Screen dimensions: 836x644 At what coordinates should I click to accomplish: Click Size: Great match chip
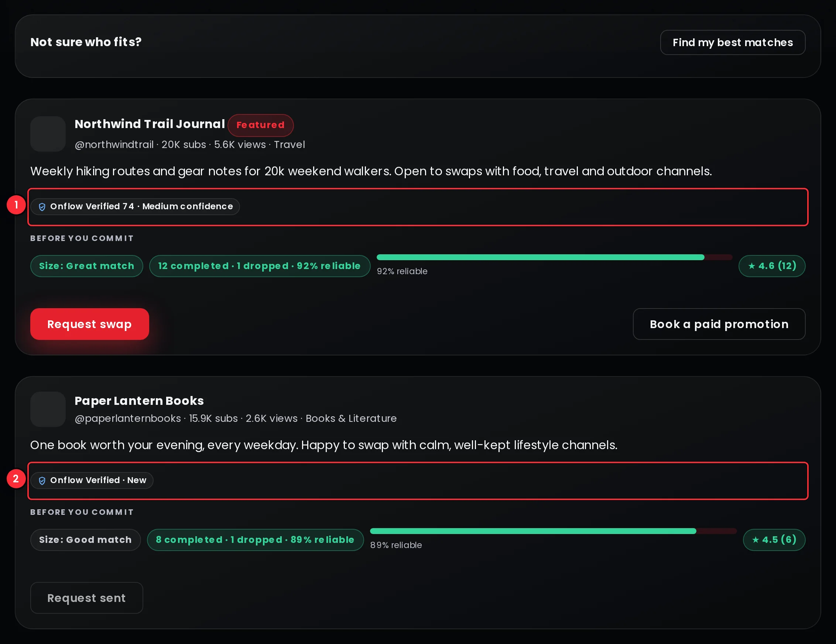coord(86,266)
